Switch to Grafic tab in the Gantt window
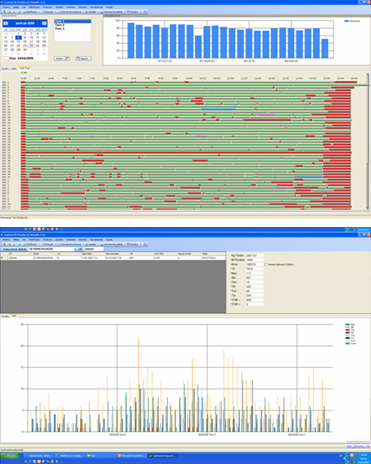The width and height of the screenshot is (371, 464). click(x=14, y=68)
